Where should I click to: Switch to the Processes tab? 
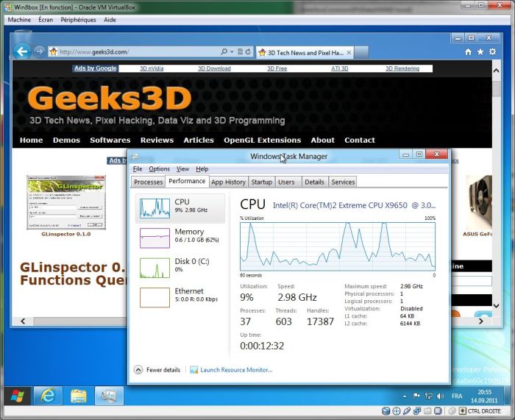[148, 182]
